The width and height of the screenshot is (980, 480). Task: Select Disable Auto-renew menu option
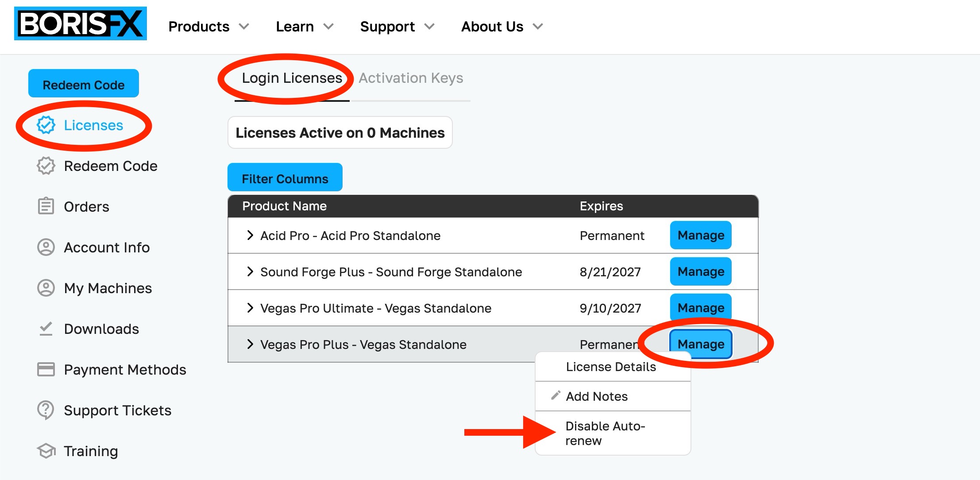[x=613, y=433]
